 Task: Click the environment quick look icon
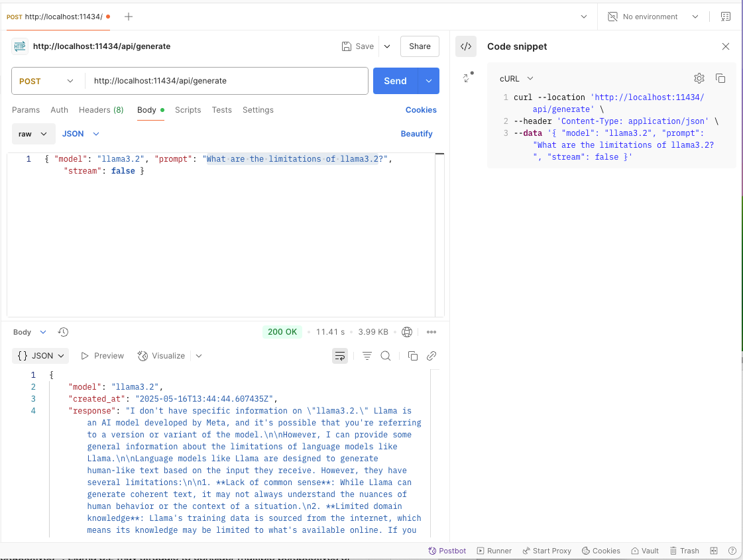pyautogui.click(x=726, y=17)
